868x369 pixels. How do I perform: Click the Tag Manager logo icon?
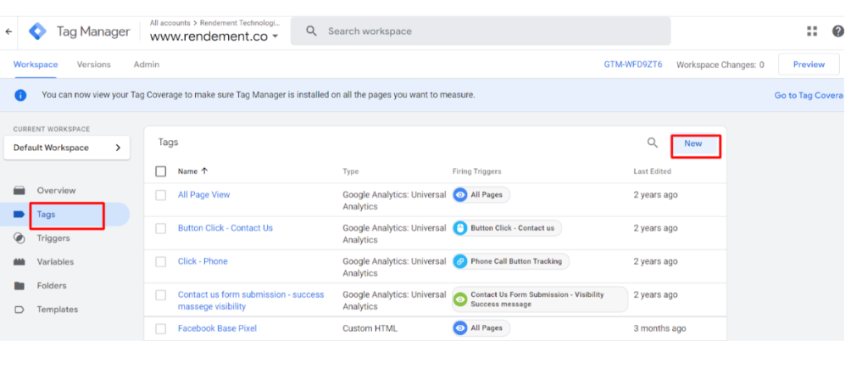[x=37, y=31]
